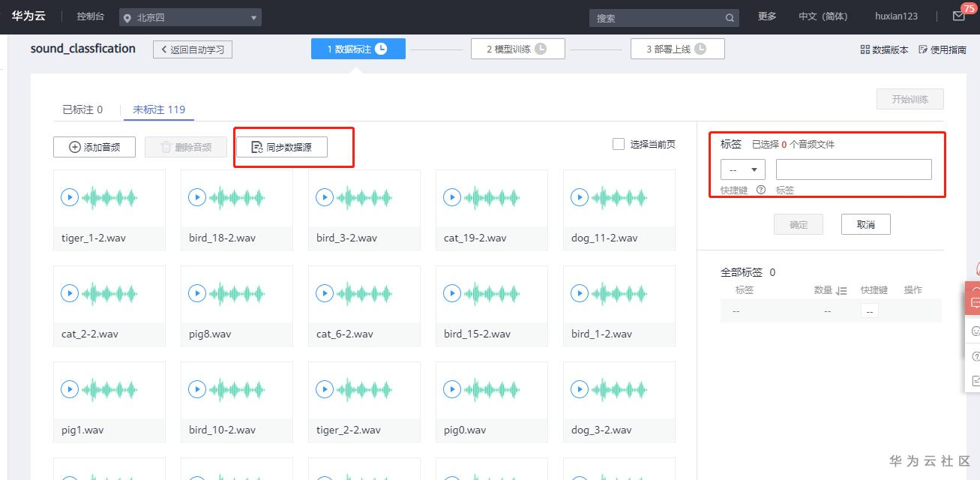Click 返回自动学习 button
980x480 pixels.
coord(193,49)
